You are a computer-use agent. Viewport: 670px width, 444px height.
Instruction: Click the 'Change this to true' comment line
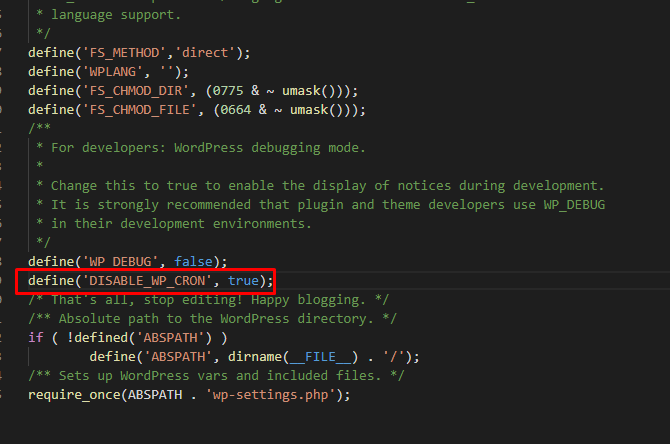point(320,186)
